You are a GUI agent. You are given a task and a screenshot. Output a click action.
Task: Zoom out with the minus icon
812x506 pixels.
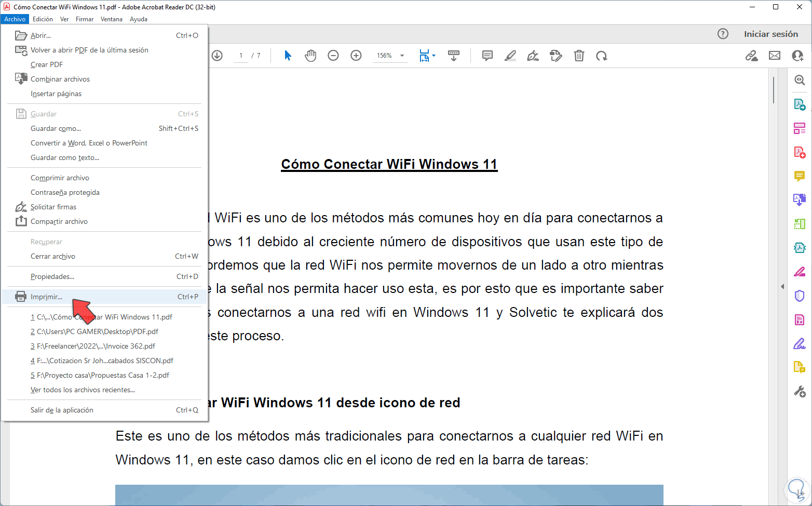coord(333,56)
